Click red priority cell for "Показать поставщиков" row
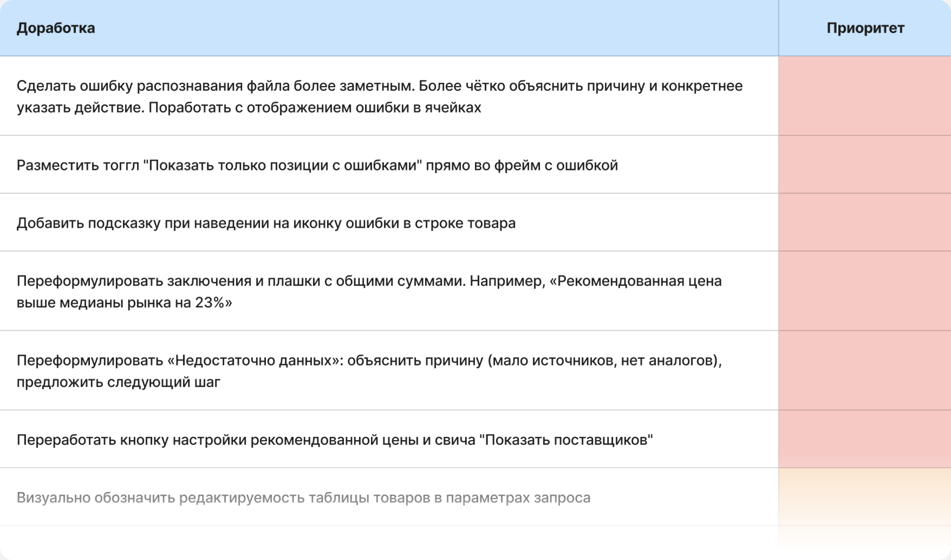The height and width of the screenshot is (560, 951). click(x=865, y=439)
